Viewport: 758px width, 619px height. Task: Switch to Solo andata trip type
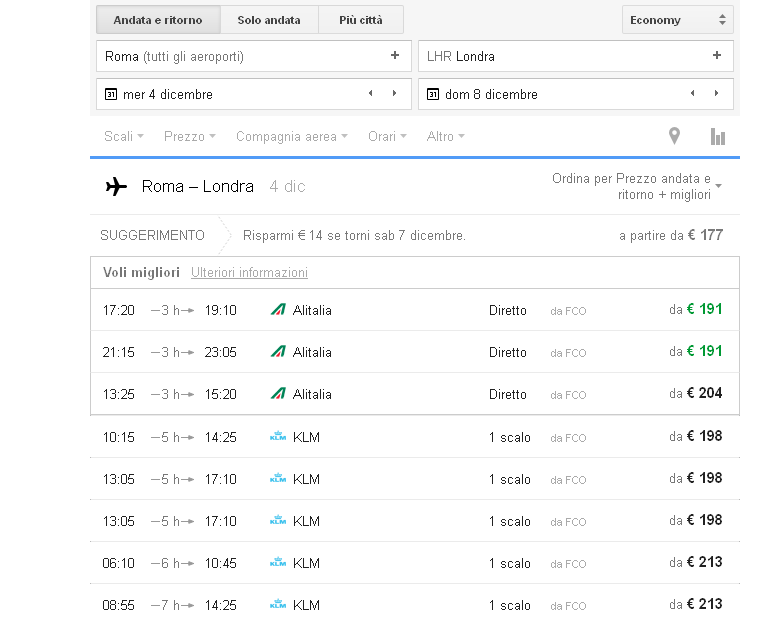point(268,20)
